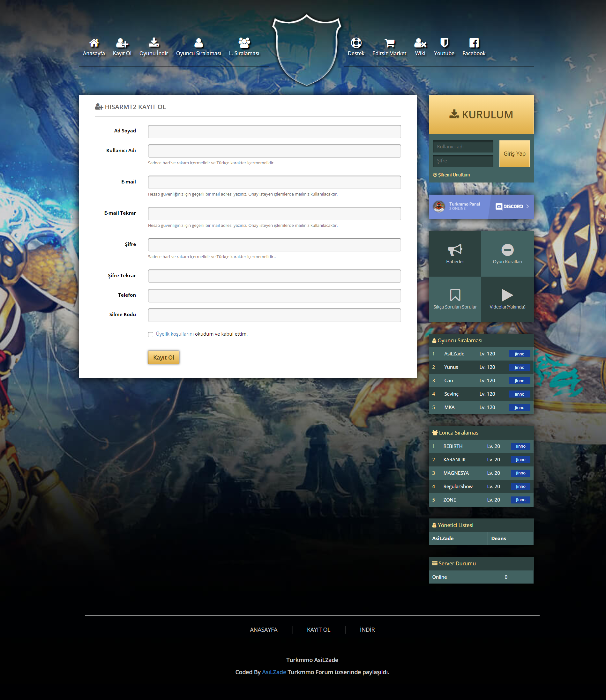Click the Destek lifebuoy icon

click(356, 43)
